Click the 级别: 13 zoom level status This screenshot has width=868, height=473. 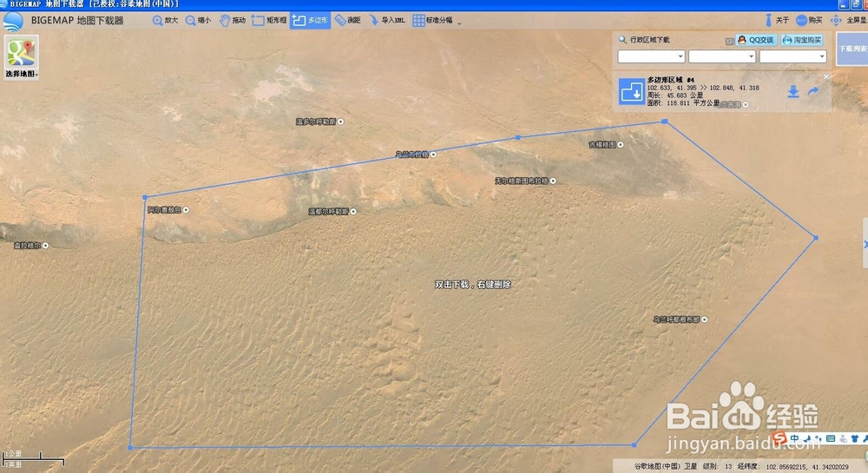tap(718, 466)
